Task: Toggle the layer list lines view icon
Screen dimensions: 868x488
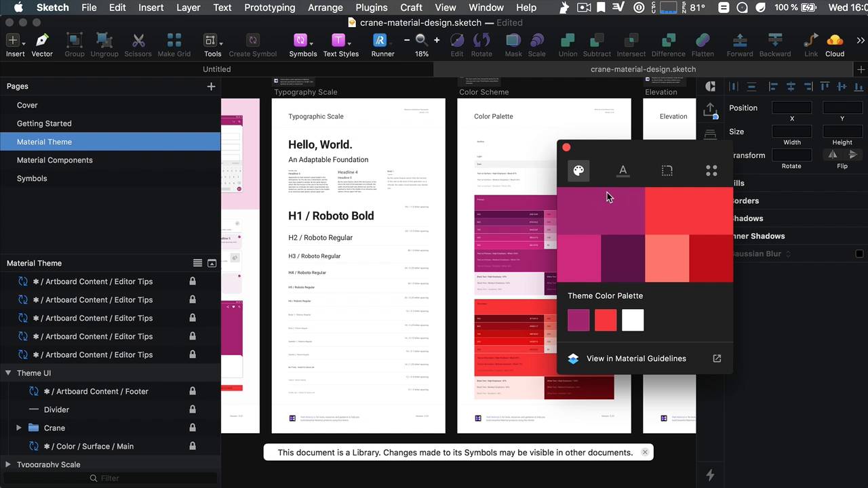Action: [197, 263]
